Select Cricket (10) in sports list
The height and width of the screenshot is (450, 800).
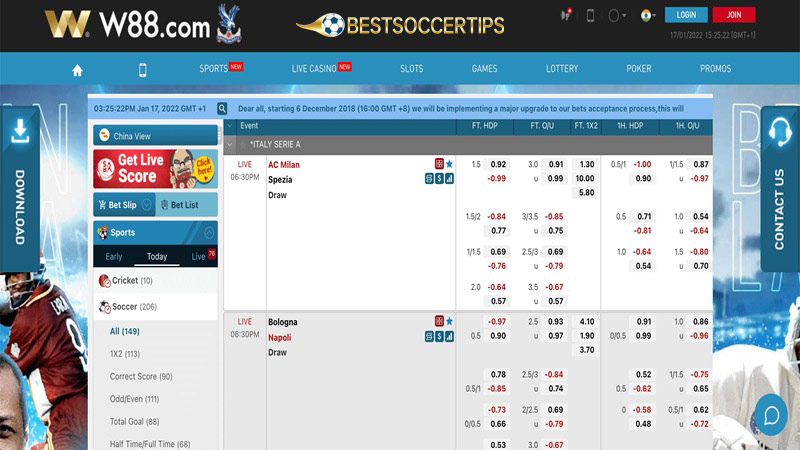(156, 281)
